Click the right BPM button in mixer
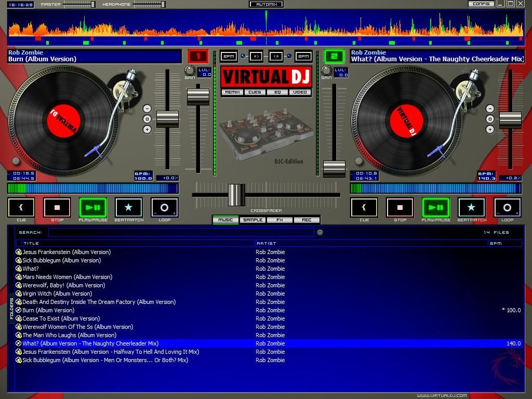The height and width of the screenshot is (399, 532). tap(303, 56)
